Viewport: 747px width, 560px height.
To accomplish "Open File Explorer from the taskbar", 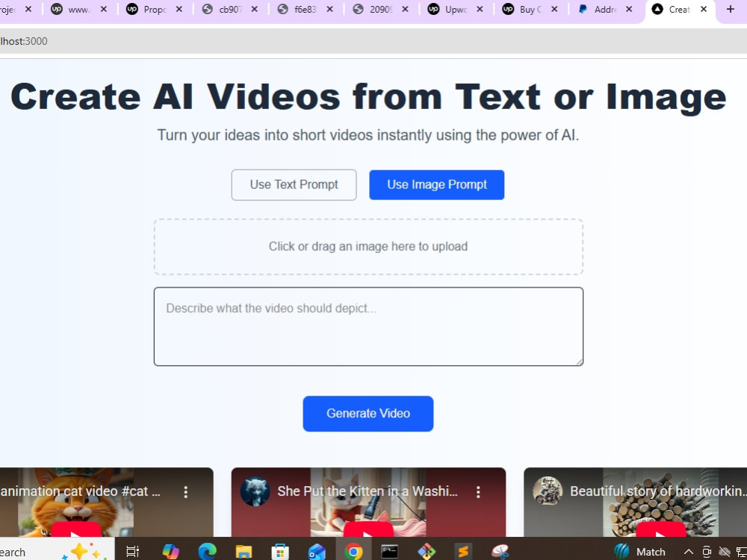I will [x=244, y=552].
